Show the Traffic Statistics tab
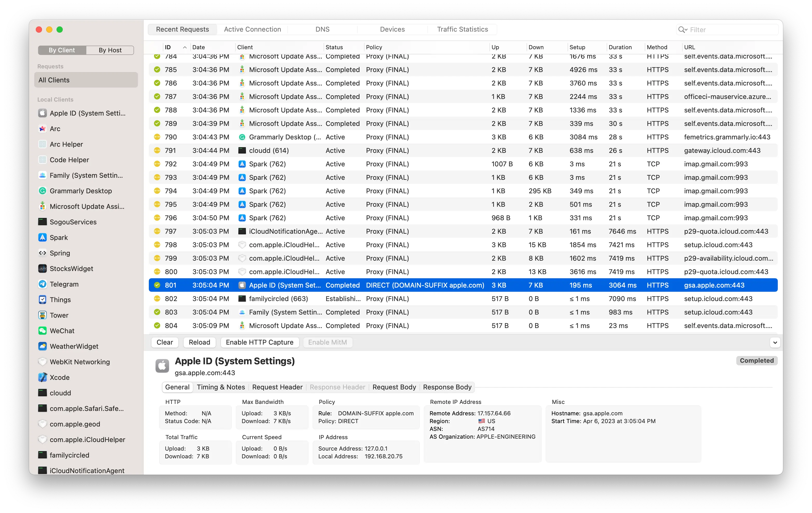Screen dimensions: 812x513 (x=462, y=29)
